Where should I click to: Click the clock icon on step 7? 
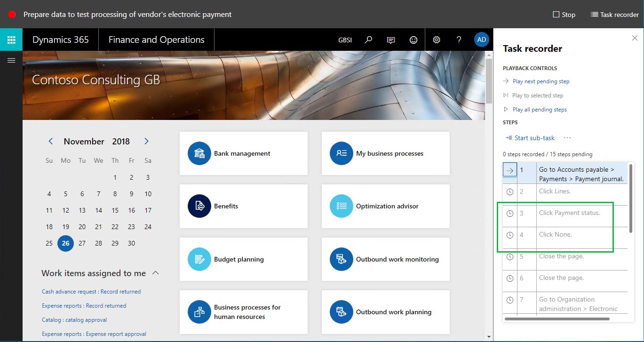click(510, 300)
